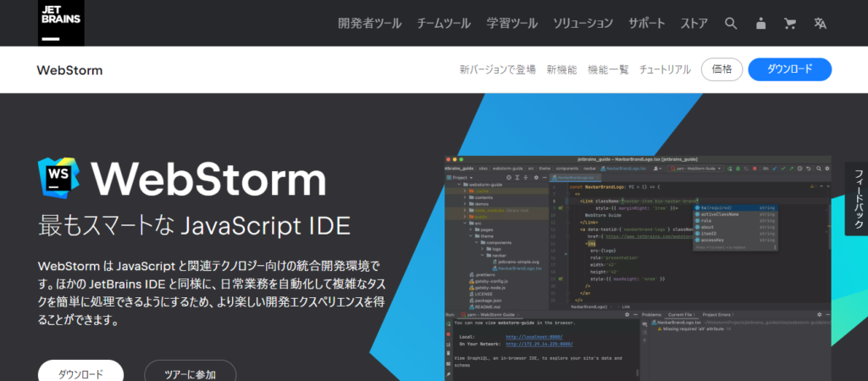This screenshot has width=868, height=381.
Task: Open the 新バージョンで登場 link
Action: coord(498,69)
